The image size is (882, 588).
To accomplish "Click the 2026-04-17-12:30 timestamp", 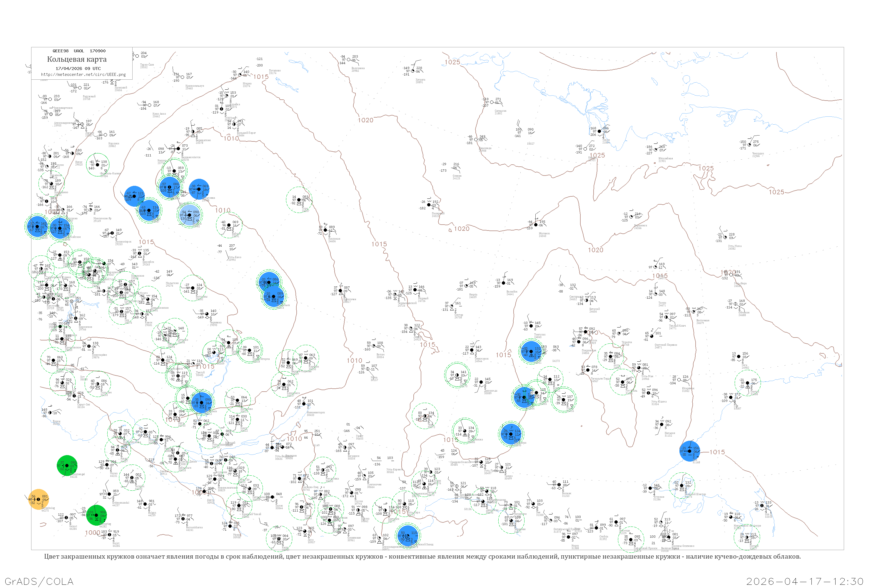I will coord(805,581).
